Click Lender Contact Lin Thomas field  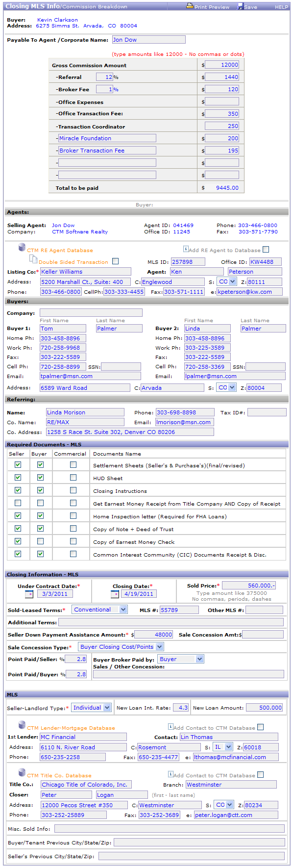tap(229, 737)
